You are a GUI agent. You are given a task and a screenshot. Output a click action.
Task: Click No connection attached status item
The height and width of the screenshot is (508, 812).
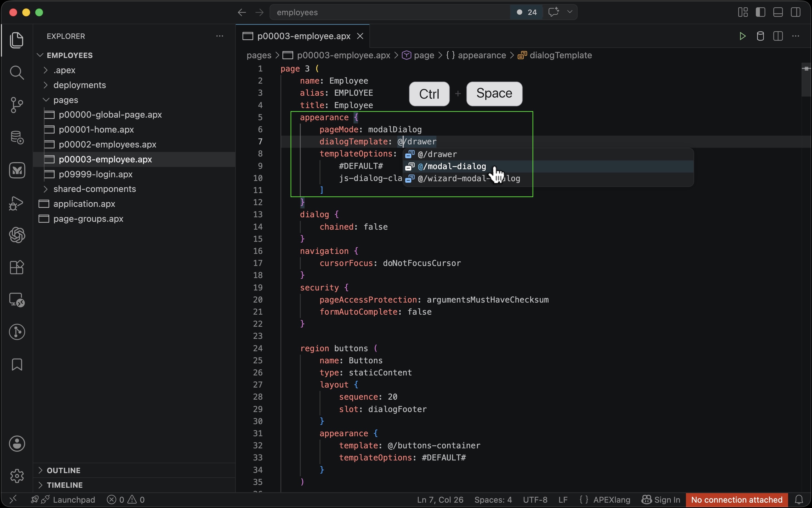736,500
